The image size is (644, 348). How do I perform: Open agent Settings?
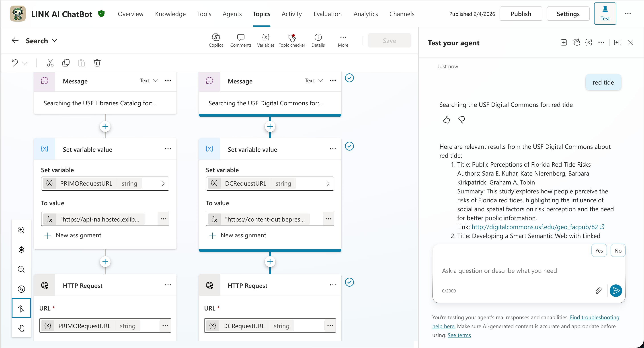(x=568, y=14)
